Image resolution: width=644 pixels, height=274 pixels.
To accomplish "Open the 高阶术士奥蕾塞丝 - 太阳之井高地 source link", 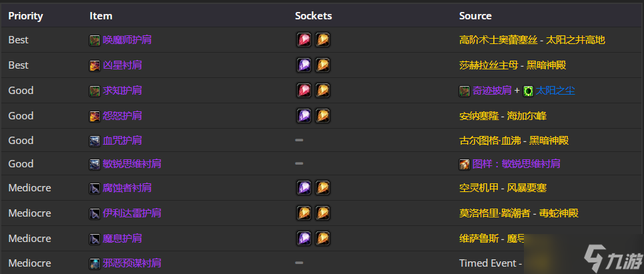I will pyautogui.click(x=532, y=40).
